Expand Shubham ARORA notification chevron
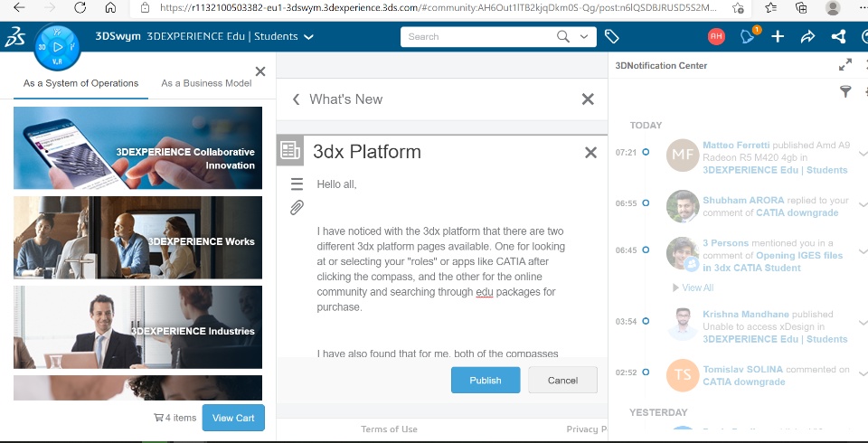Viewport: 868px width, 443px height. [863, 204]
